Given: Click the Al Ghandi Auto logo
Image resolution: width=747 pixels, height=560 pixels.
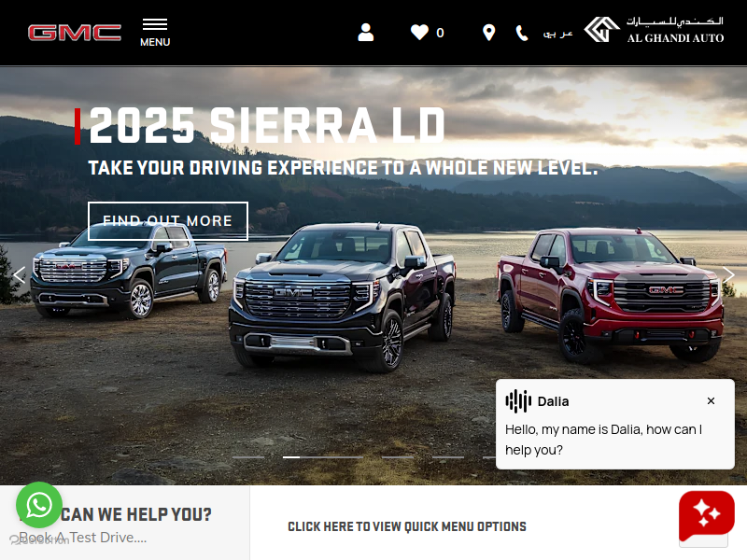Looking at the screenshot, I should pos(655,30).
